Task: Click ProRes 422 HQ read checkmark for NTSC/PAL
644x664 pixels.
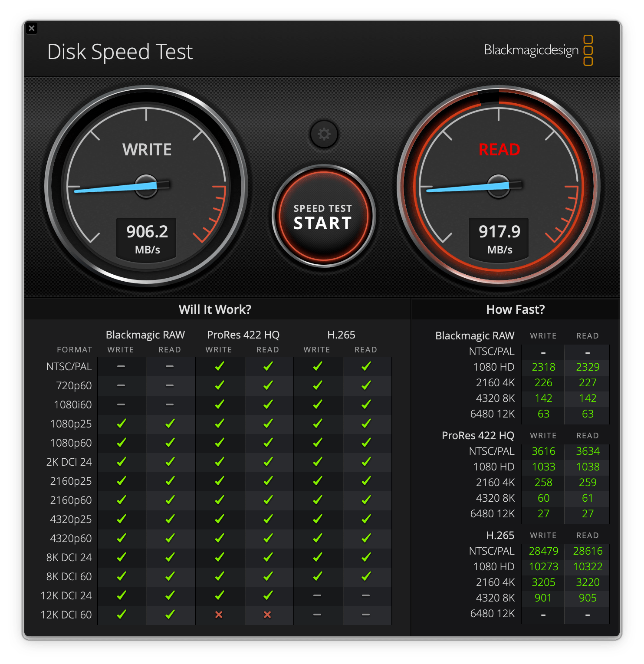Action: click(x=268, y=366)
